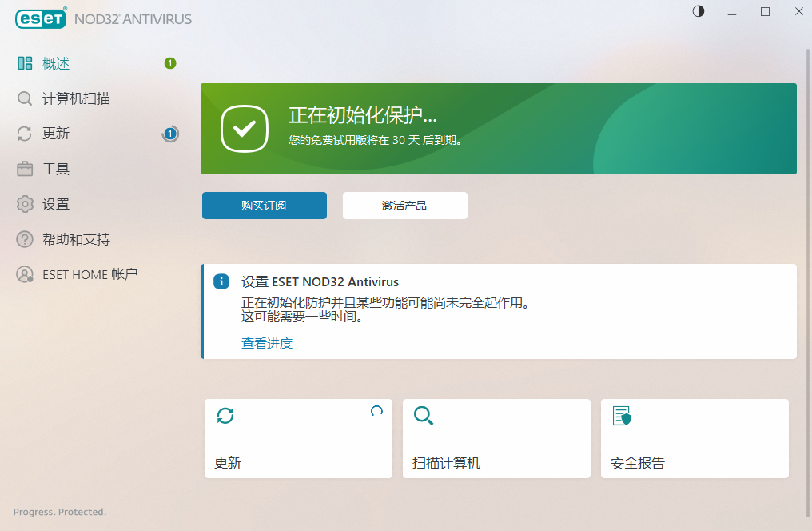
Task: Click the briefcase icon beside 工具
Action: click(24, 169)
